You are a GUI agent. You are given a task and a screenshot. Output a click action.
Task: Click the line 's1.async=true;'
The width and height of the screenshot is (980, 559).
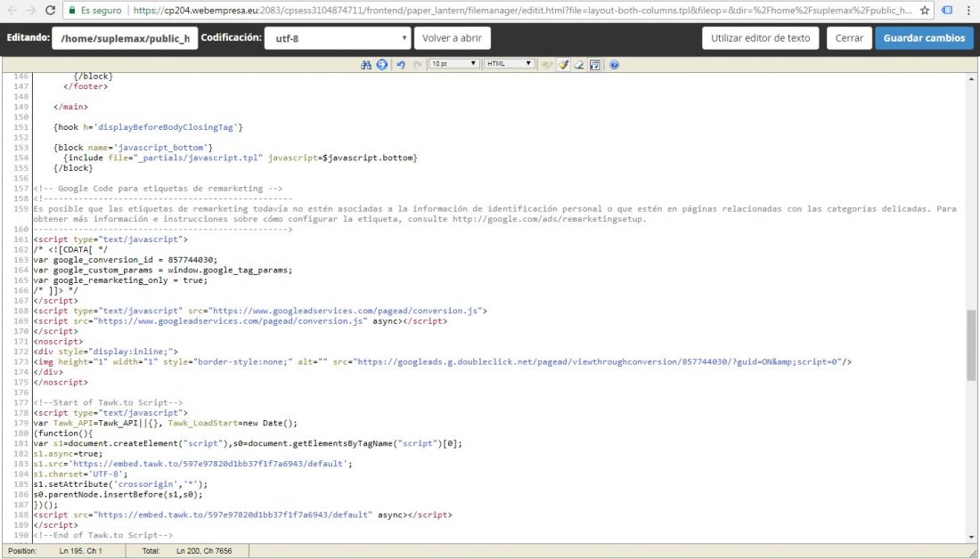pyautogui.click(x=68, y=453)
